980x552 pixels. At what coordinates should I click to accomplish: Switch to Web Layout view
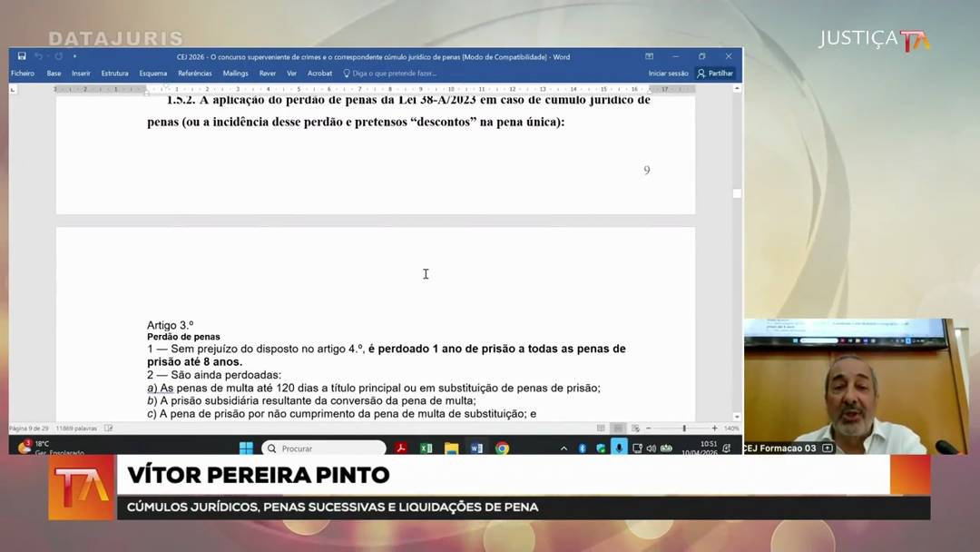pos(635,429)
